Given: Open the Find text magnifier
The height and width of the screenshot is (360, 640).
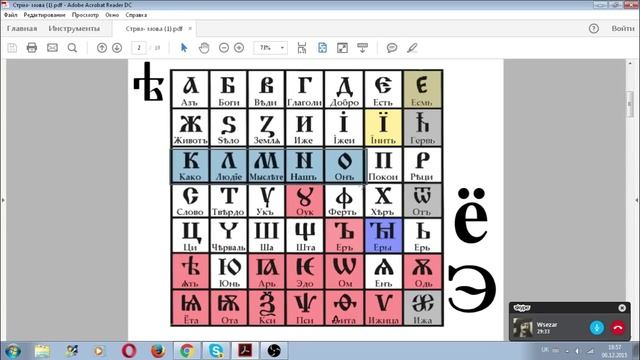Looking at the screenshot, I should click(x=72, y=48).
